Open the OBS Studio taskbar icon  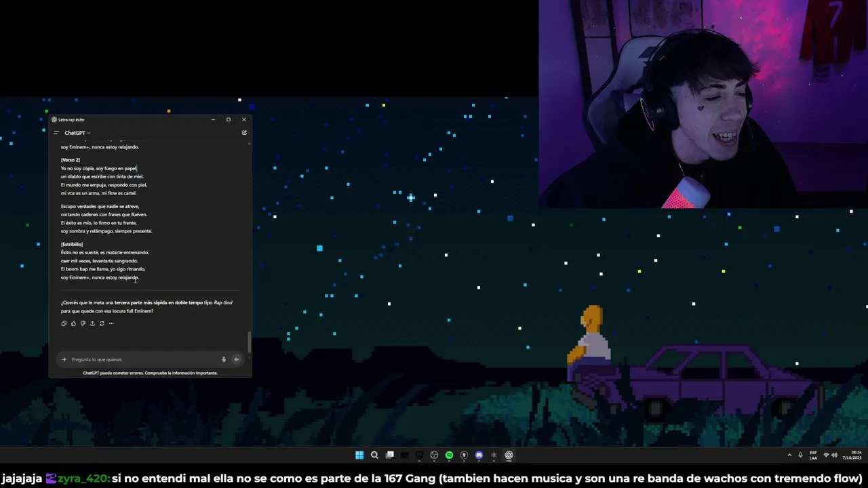click(434, 455)
